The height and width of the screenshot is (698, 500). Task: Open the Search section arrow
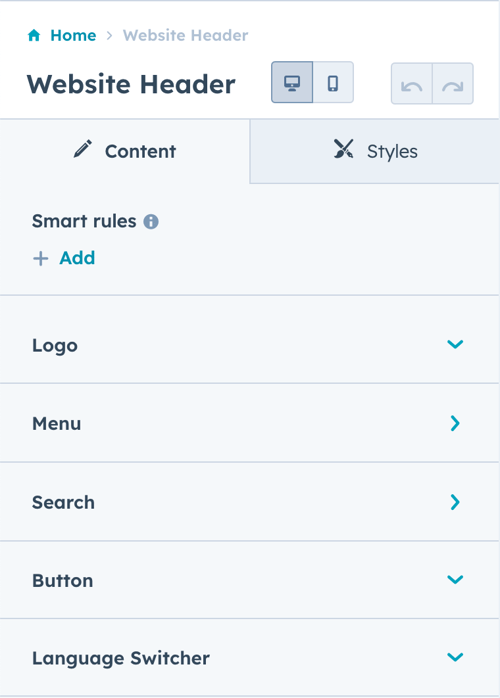point(455,502)
